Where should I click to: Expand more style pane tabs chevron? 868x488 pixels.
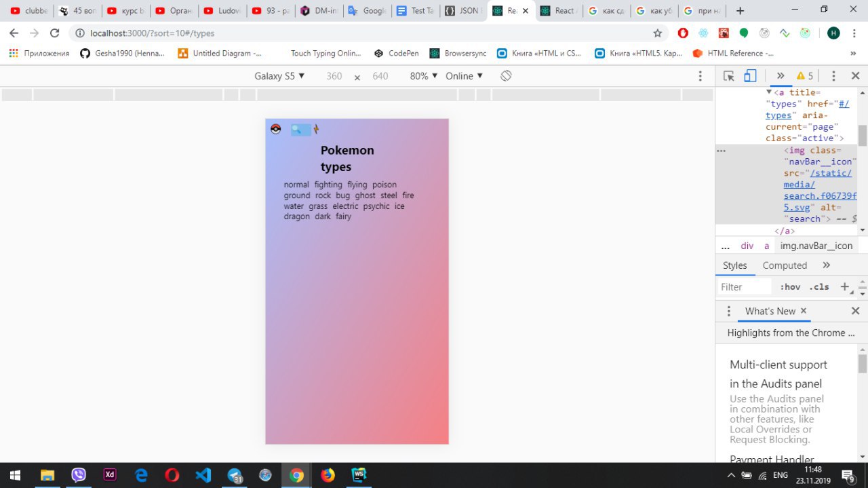[826, 265]
